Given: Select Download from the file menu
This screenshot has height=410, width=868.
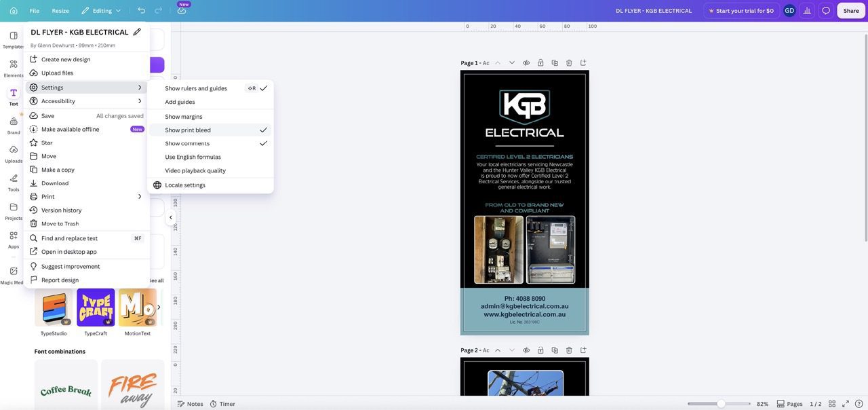Looking at the screenshot, I should (x=86, y=183).
